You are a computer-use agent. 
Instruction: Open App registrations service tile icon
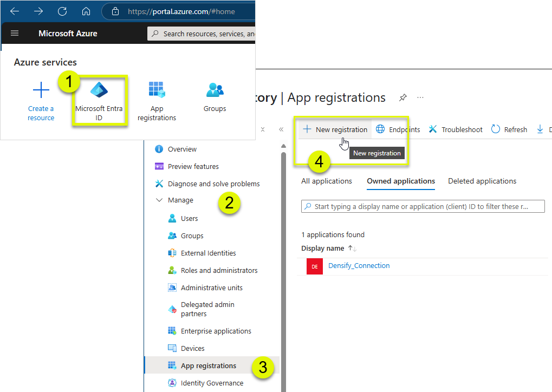pyautogui.click(x=157, y=90)
